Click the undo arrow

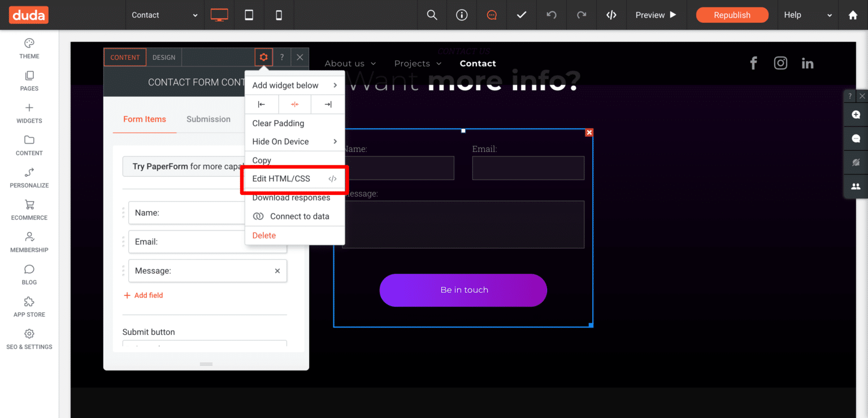point(552,15)
